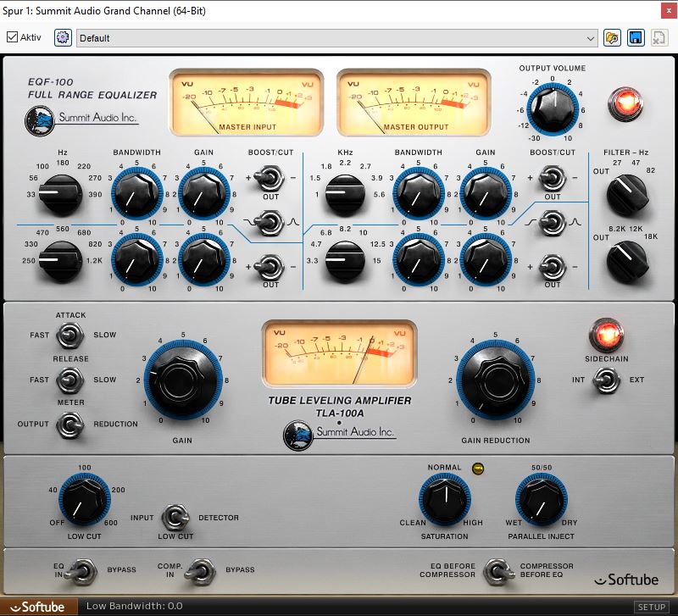Toggle high band Boost/Cut switch
Screen dimensions: 678x616
click(553, 267)
